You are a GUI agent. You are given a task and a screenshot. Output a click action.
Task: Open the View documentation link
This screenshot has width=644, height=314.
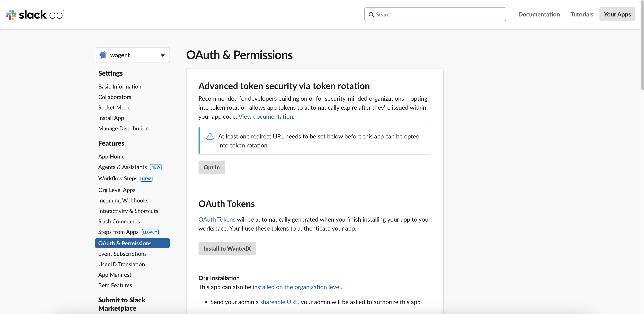coord(266,117)
